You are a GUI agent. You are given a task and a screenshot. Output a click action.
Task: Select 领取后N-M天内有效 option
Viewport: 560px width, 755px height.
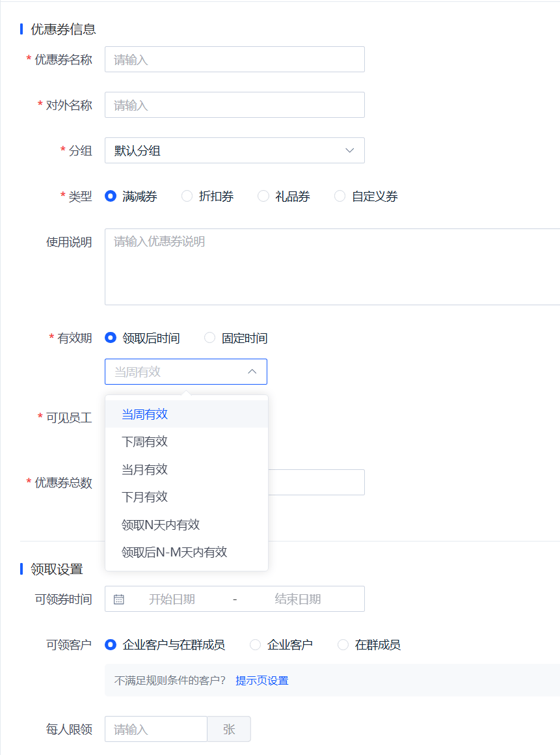187,552
